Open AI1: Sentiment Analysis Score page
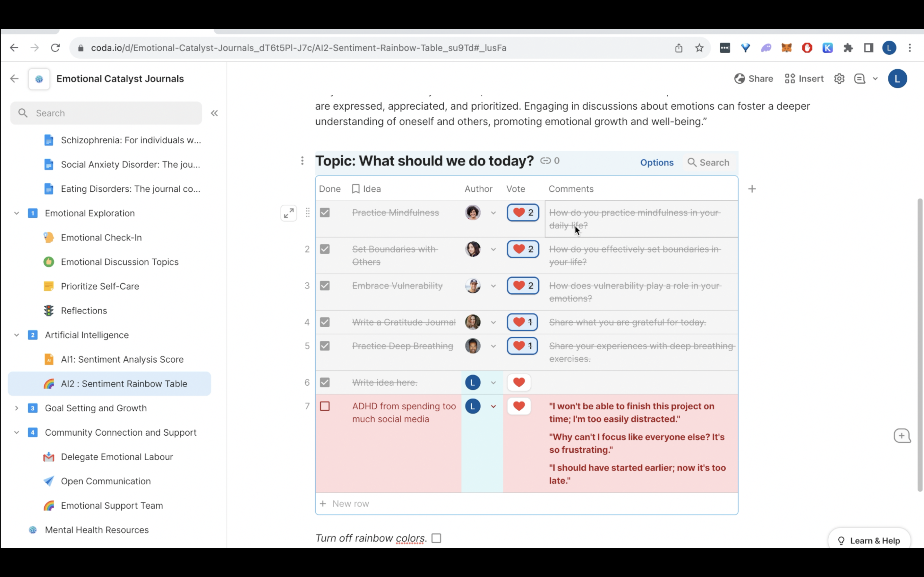 (122, 359)
